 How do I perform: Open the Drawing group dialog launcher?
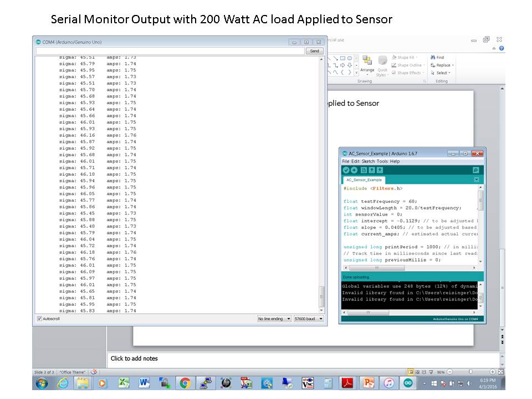424,81
